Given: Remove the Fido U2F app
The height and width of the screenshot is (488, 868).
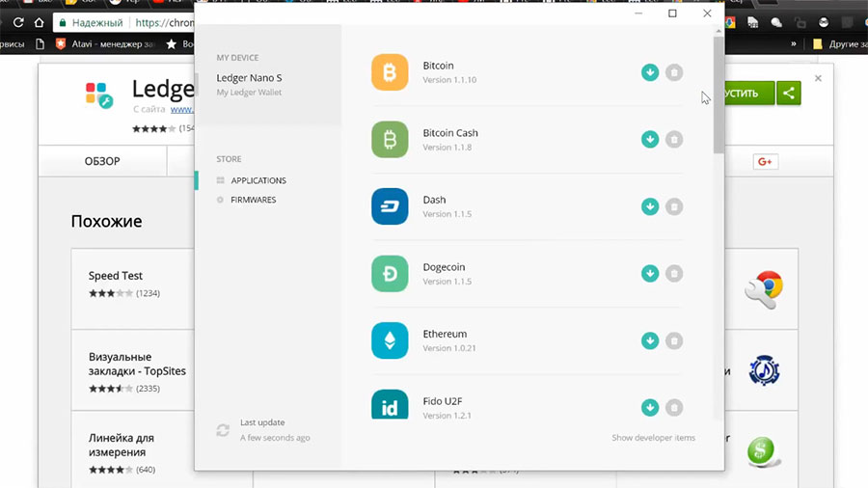Looking at the screenshot, I should 674,408.
